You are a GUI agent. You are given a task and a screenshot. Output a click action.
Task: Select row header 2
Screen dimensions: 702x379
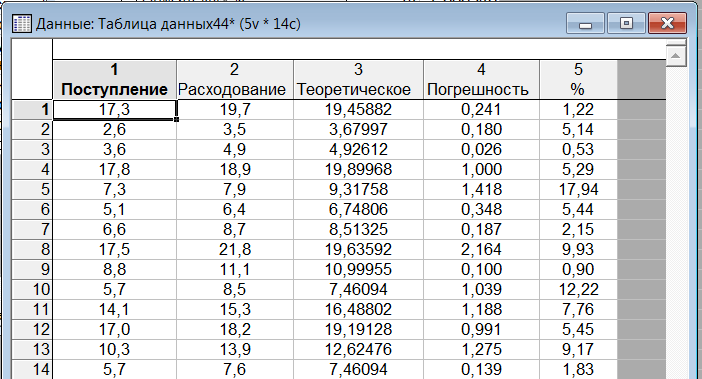click(32, 130)
